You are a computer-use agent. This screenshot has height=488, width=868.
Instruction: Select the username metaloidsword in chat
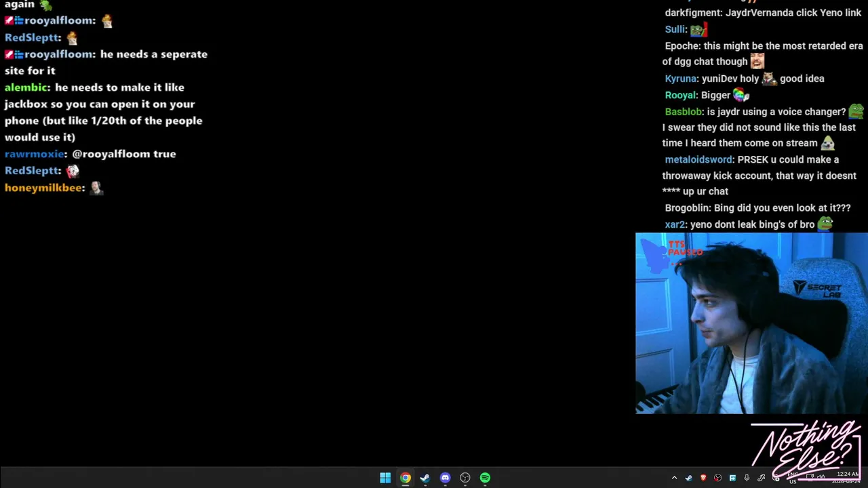698,160
